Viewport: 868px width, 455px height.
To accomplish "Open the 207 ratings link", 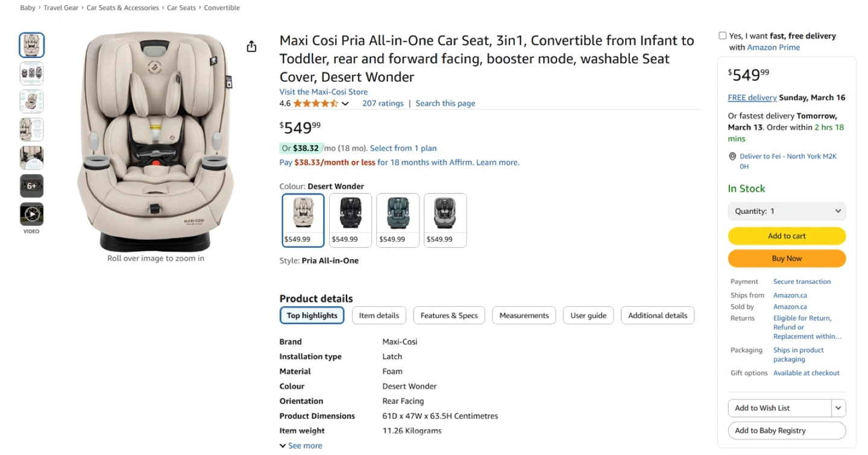I will [x=383, y=104].
